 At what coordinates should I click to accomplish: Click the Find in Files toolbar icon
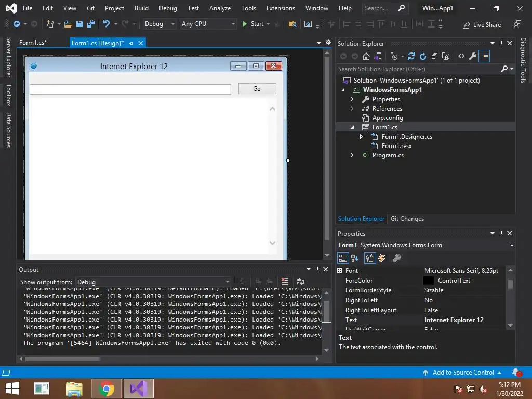(292, 24)
